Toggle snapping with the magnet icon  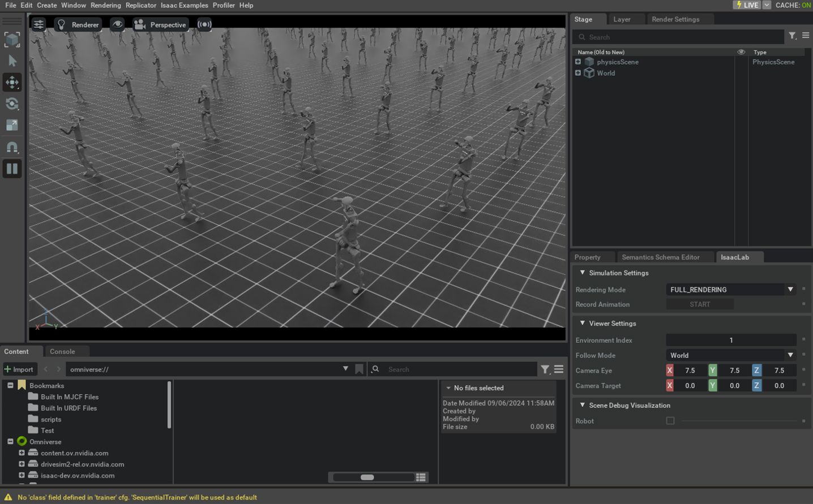point(12,147)
